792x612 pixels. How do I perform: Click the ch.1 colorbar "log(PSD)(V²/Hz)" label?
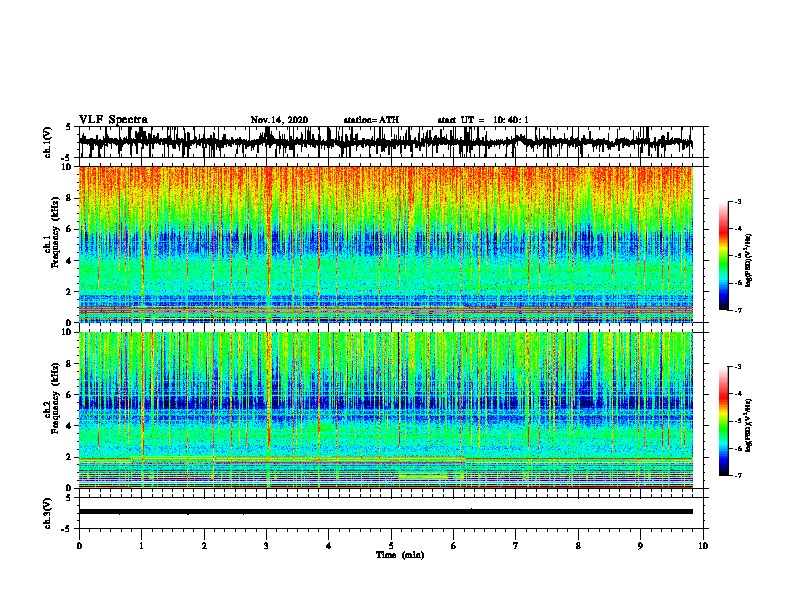[x=748, y=260]
